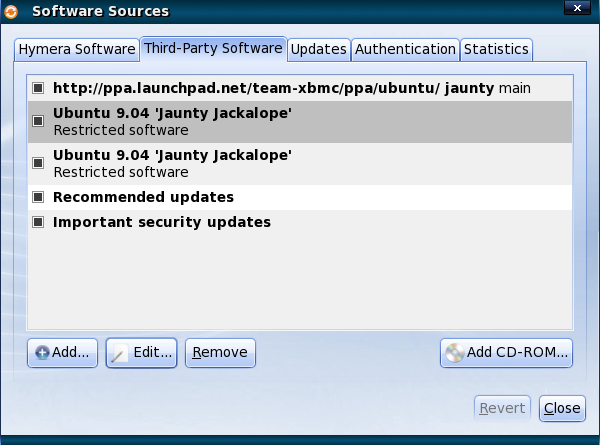600x445 pixels.
Task: Close the window with the title bar X
Action: 577,8
